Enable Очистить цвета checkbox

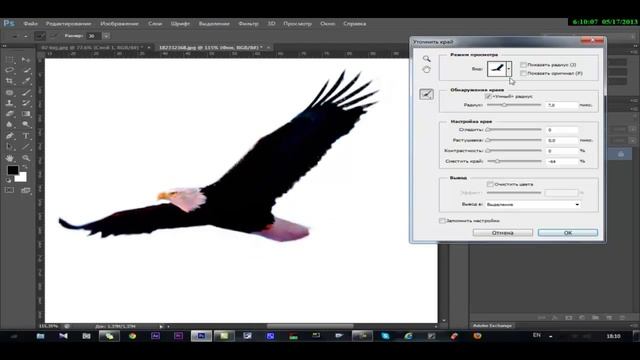(x=490, y=184)
